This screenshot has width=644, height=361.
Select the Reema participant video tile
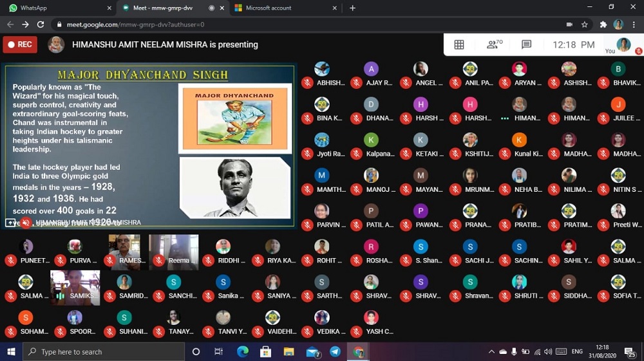click(174, 252)
